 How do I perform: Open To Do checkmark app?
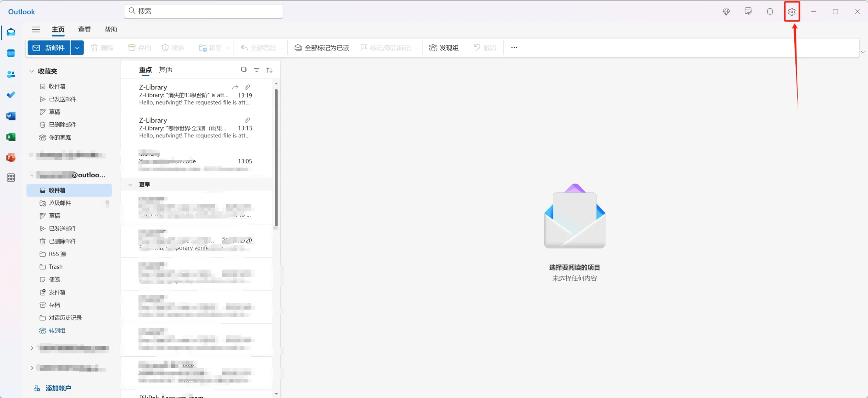click(x=11, y=95)
